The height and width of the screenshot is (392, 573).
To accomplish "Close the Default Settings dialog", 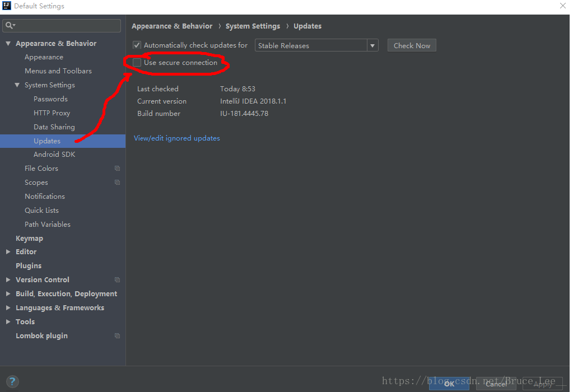I will tap(563, 6).
